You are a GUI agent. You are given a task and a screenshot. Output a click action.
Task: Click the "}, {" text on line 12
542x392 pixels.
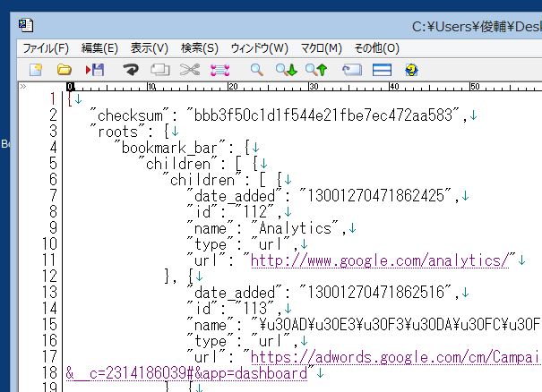click(x=179, y=277)
